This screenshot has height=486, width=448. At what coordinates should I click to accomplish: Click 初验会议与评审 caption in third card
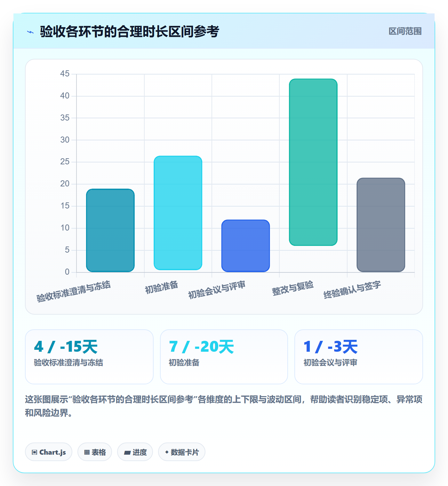pyautogui.click(x=330, y=363)
